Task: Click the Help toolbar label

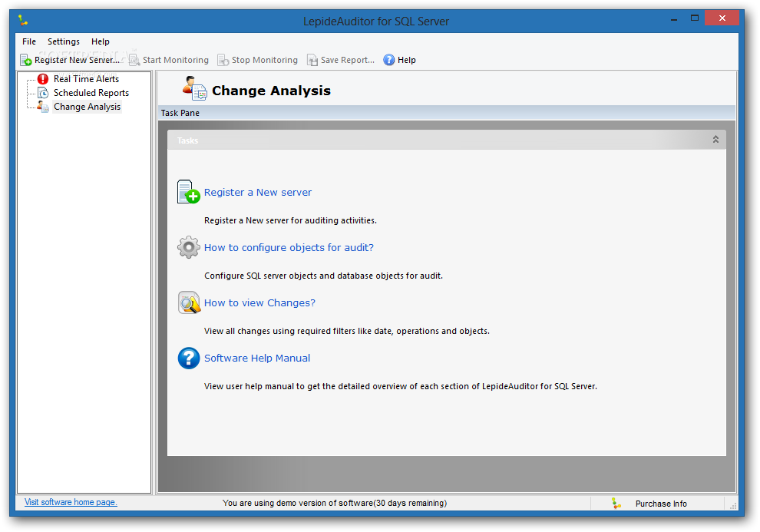Action: [x=407, y=60]
